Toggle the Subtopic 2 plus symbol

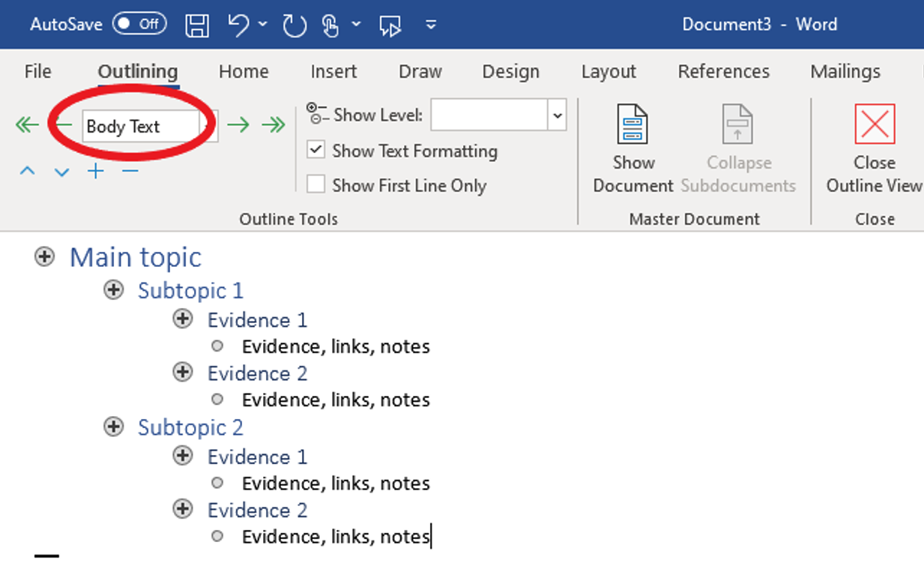[113, 427]
